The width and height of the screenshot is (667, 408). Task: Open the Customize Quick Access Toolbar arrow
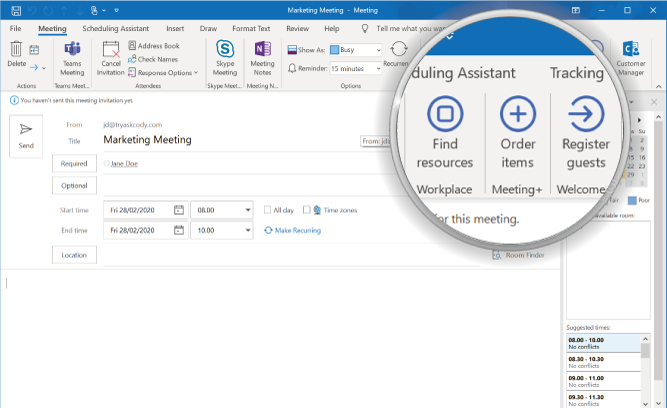(x=117, y=10)
